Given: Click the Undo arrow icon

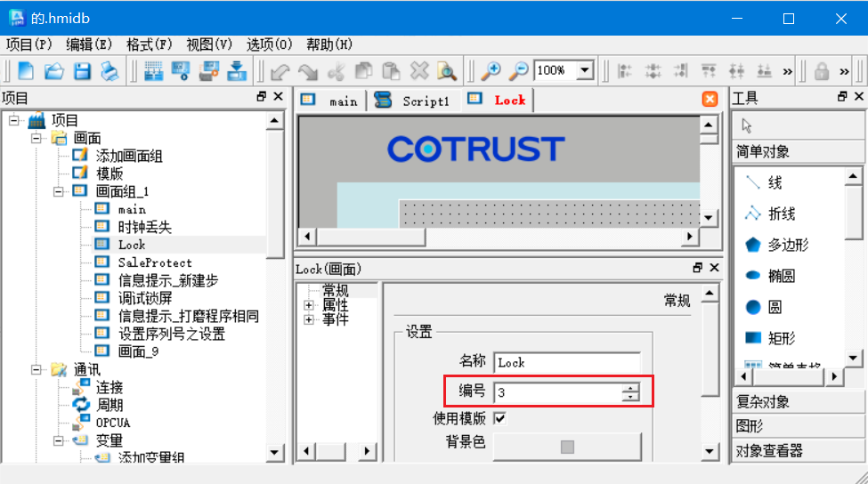Looking at the screenshot, I should coord(280,71).
